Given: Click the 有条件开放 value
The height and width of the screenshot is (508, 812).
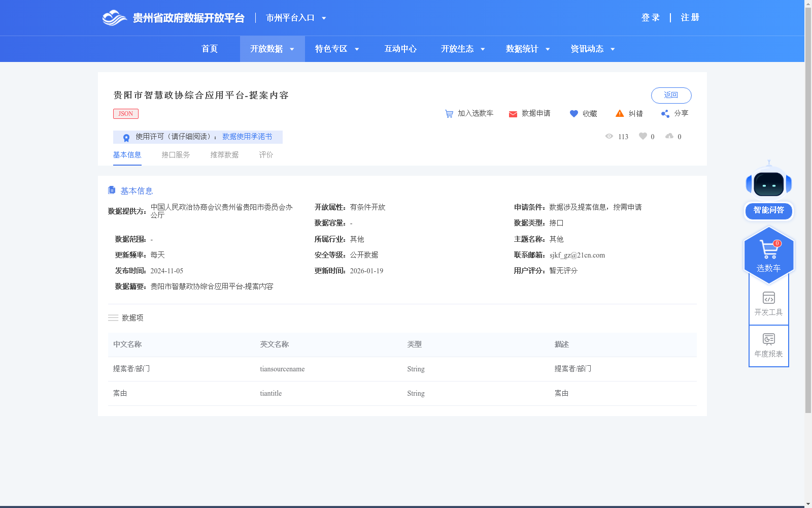Looking at the screenshot, I should point(367,207).
